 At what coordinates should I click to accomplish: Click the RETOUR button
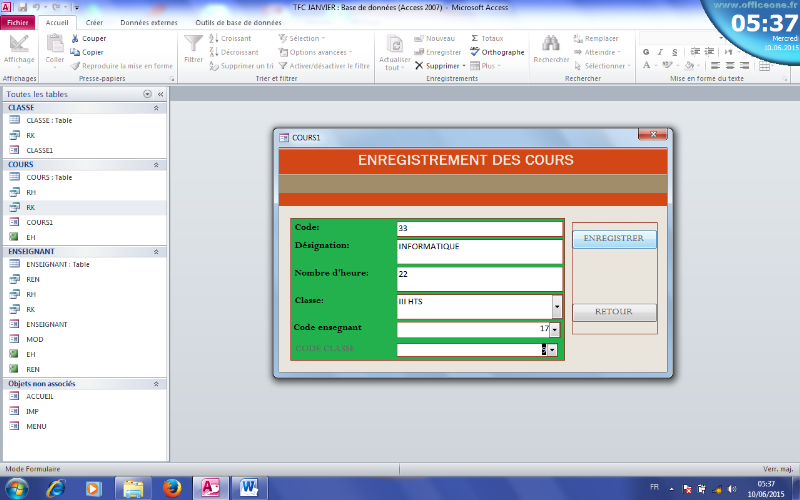[614, 312]
